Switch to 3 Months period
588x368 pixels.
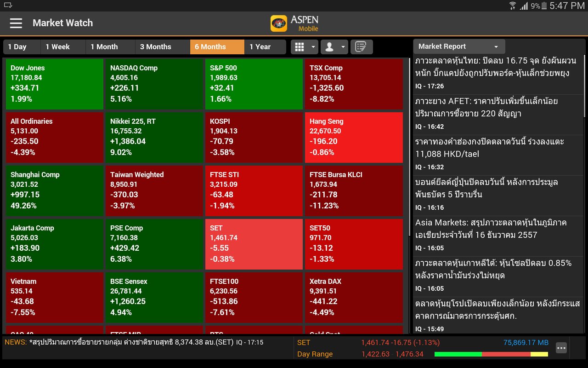click(x=162, y=47)
